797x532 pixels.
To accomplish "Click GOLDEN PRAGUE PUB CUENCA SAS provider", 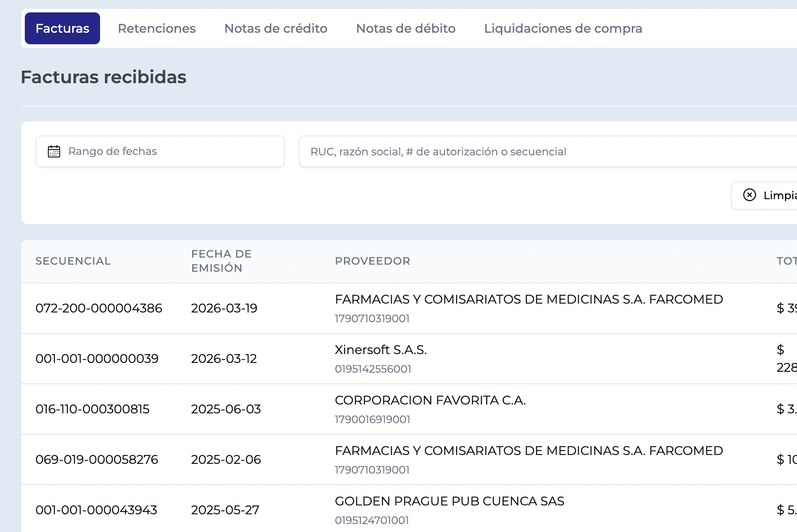I will [449, 501].
